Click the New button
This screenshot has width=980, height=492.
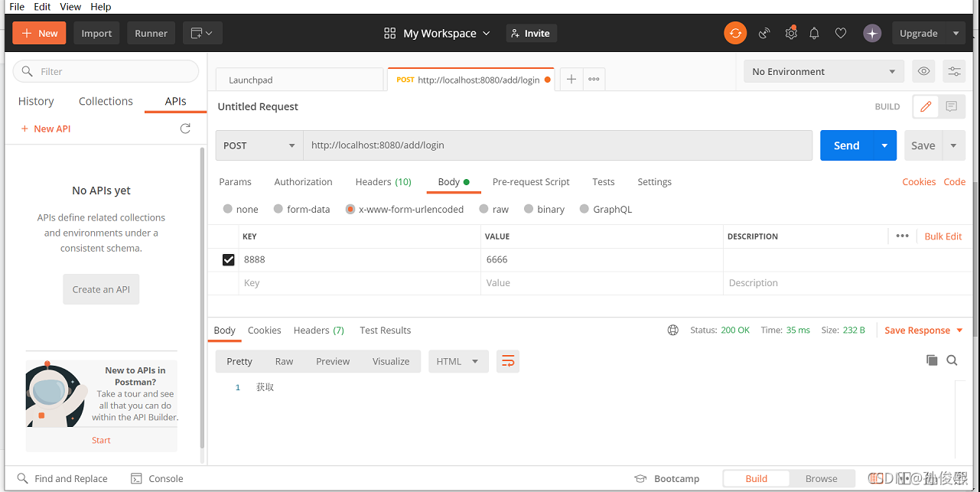(40, 33)
